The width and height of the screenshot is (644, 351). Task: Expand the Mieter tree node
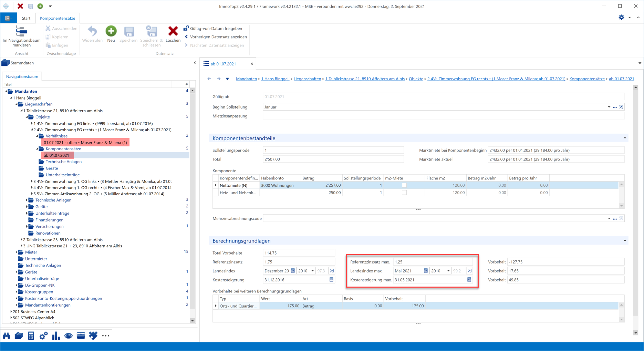[x=17, y=252]
